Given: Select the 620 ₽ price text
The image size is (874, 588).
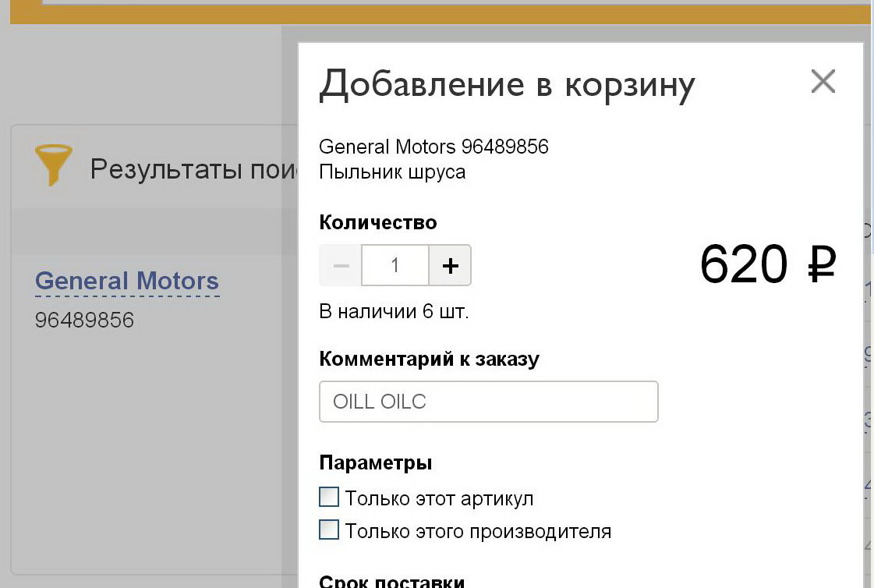Looking at the screenshot, I should (768, 264).
